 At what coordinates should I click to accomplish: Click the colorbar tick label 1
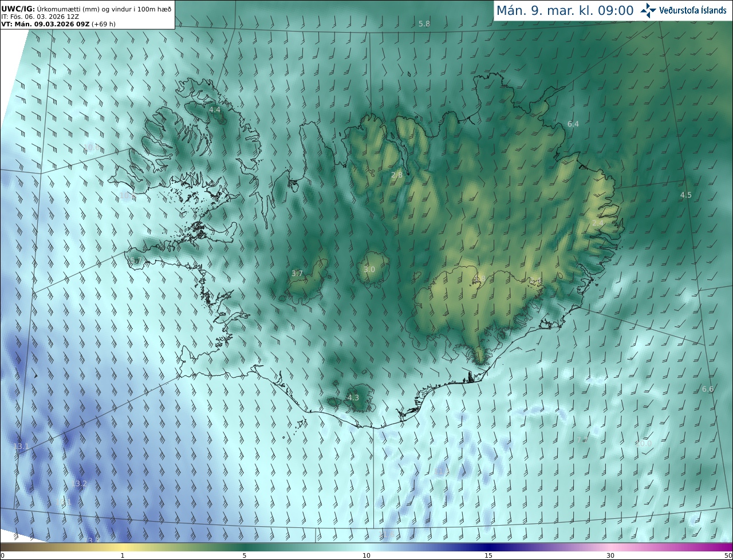click(x=123, y=555)
